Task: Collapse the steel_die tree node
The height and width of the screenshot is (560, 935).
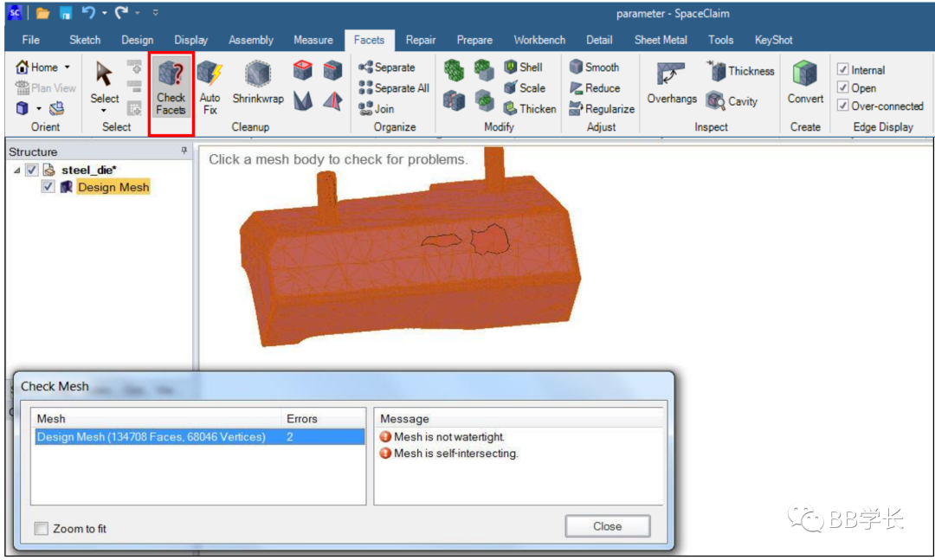Action: pos(16,171)
